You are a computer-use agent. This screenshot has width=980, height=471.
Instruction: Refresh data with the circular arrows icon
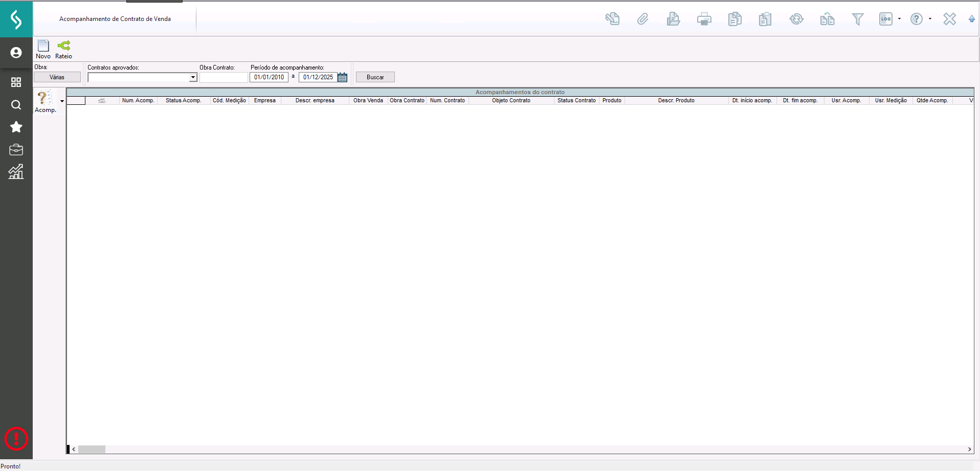[796, 19]
